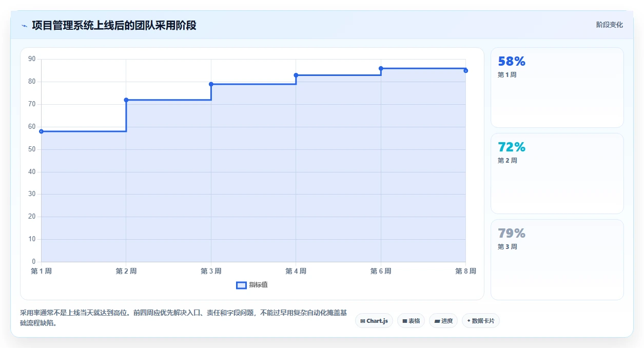This screenshot has width=644, height=348.
Task: Click the icon inside the 进度 tag
Action: 437,321
